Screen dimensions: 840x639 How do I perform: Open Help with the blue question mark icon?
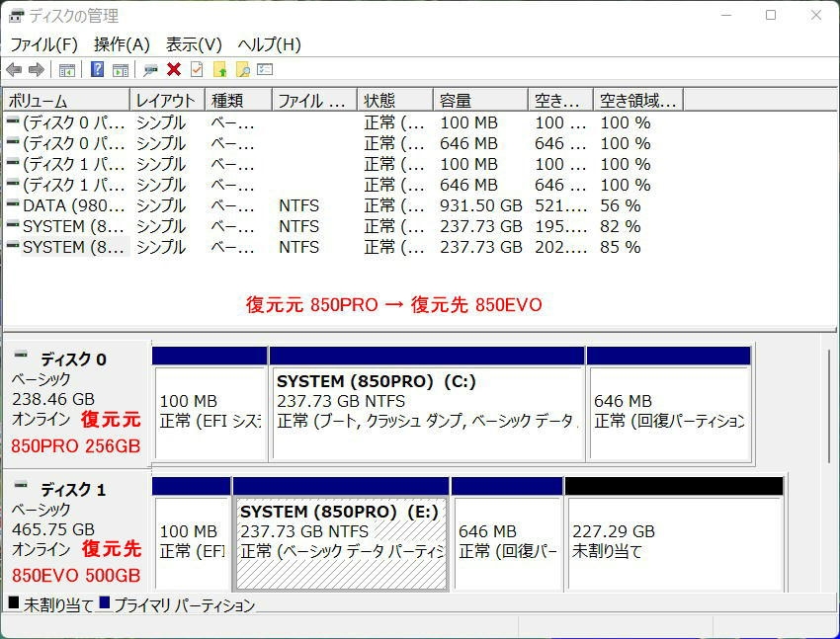click(98, 69)
